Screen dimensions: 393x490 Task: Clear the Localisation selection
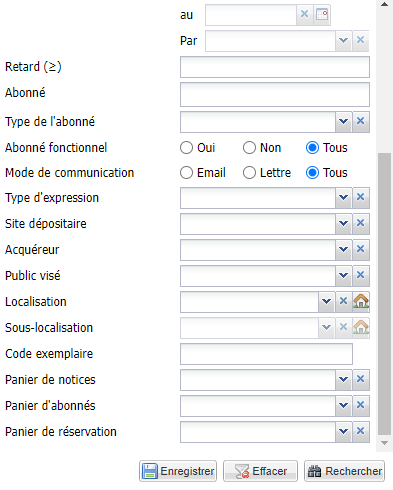(343, 301)
